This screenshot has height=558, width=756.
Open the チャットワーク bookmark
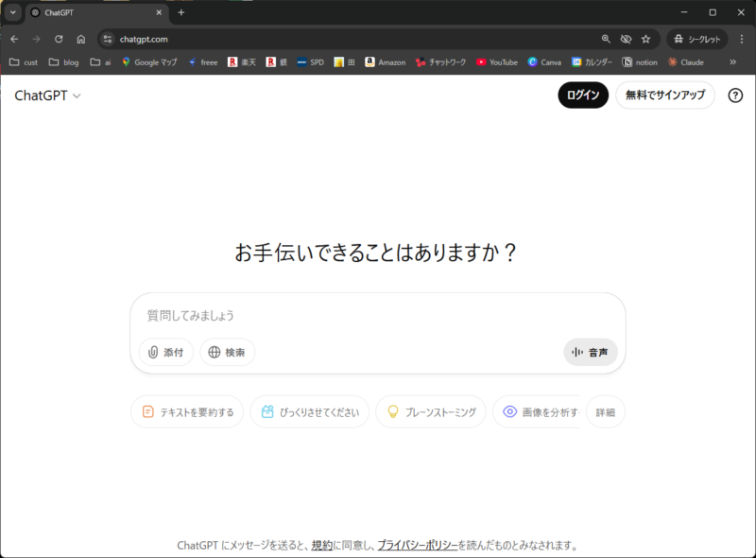[x=441, y=62]
